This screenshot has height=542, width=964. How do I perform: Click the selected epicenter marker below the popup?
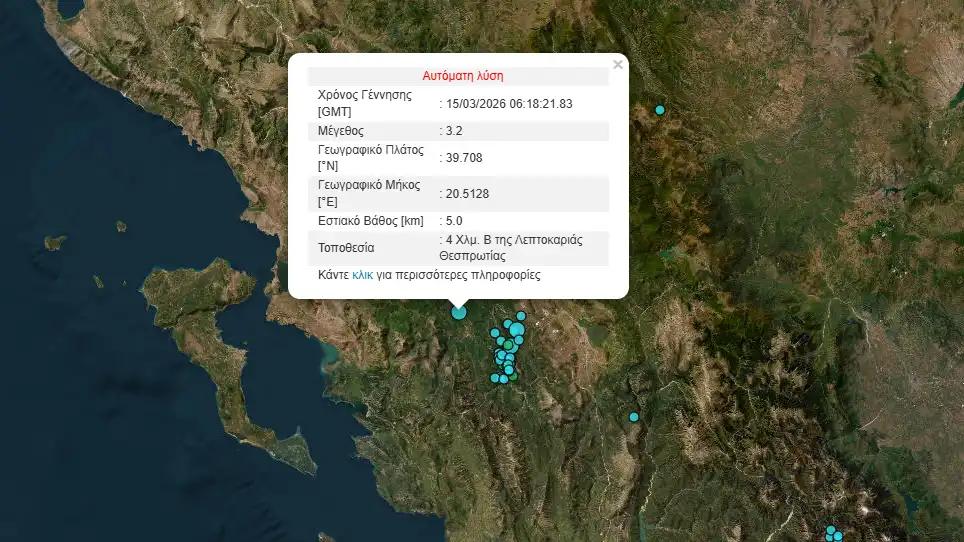[459, 312]
